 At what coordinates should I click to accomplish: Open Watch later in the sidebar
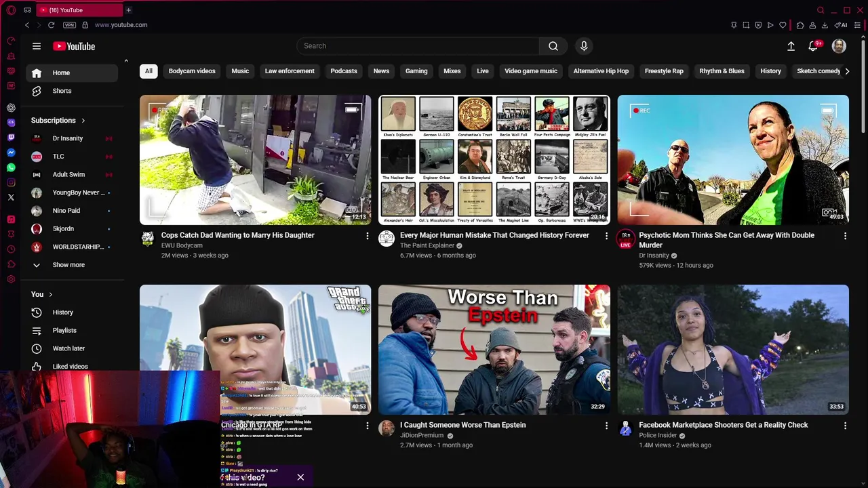[x=72, y=348]
